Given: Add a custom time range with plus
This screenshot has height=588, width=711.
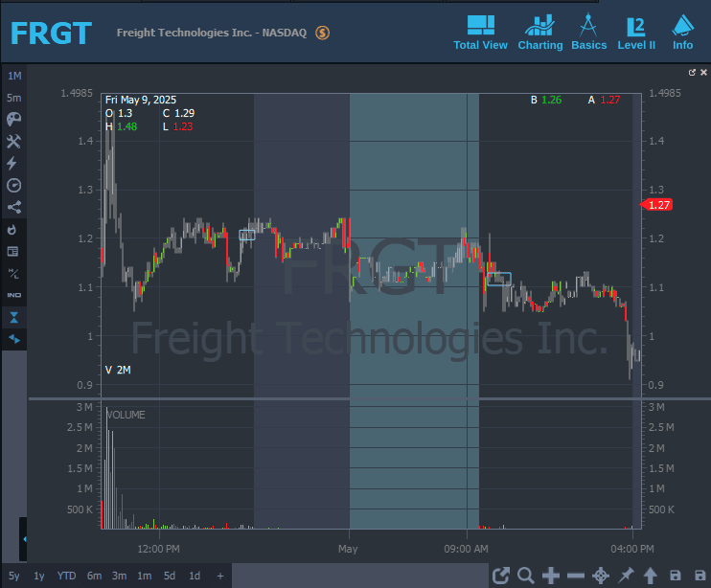Looking at the screenshot, I should tap(220, 576).
